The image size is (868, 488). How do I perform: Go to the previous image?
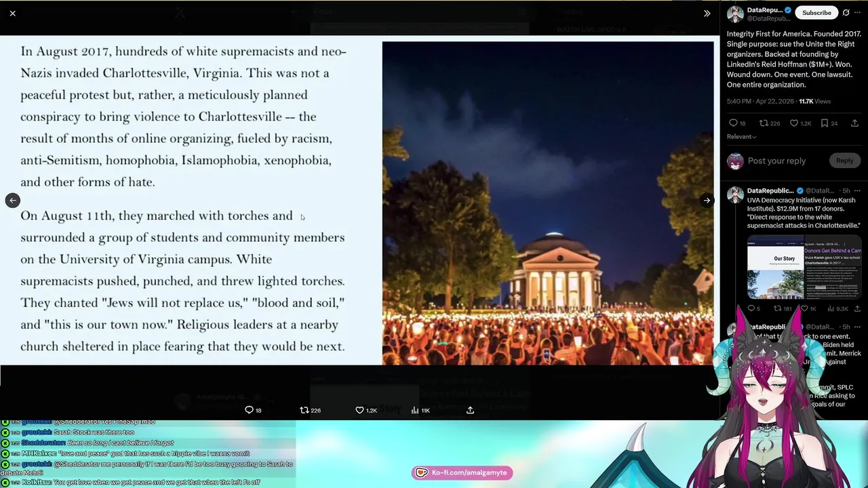[12, 200]
